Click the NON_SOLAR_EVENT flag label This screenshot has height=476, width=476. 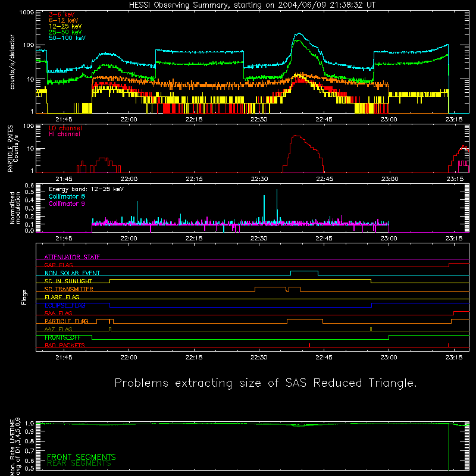pos(72,273)
